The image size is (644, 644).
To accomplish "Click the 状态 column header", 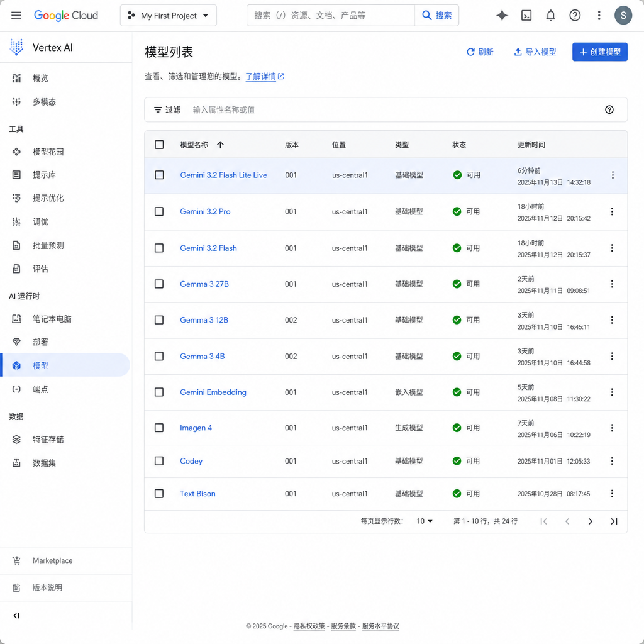I will pos(459,145).
